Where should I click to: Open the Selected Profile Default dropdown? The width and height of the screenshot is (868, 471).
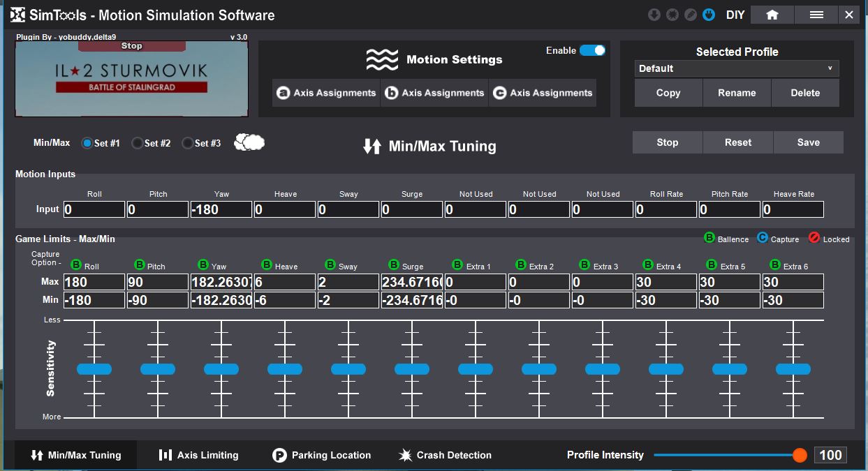click(x=737, y=68)
